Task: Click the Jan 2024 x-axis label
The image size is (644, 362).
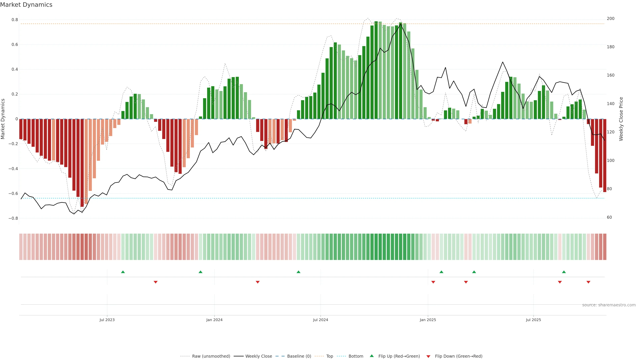Action: pyautogui.click(x=214, y=320)
